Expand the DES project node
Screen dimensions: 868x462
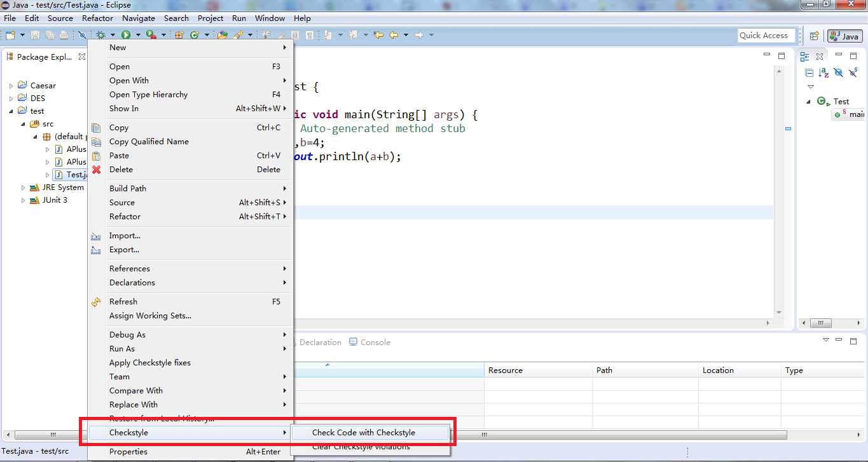[x=11, y=99]
